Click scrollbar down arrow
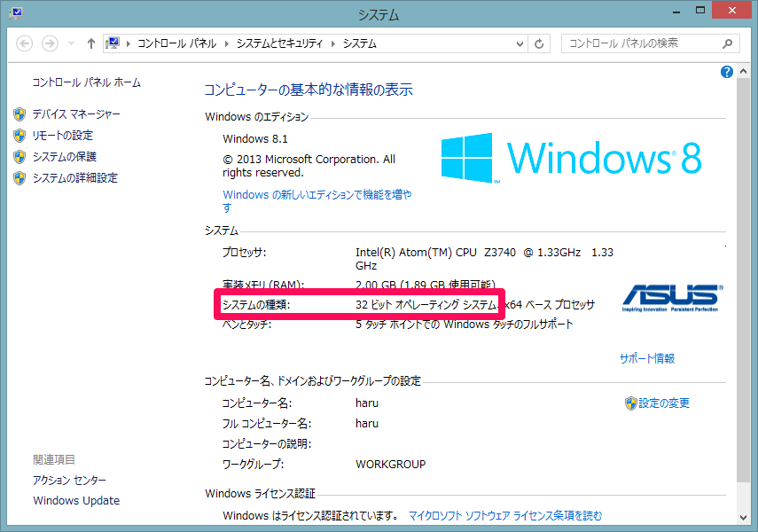The width and height of the screenshot is (758, 532). [x=744, y=518]
